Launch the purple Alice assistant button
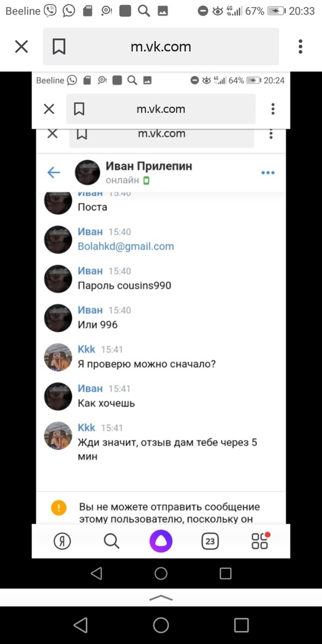Screen dimensions: 322x644 [x=161, y=541]
